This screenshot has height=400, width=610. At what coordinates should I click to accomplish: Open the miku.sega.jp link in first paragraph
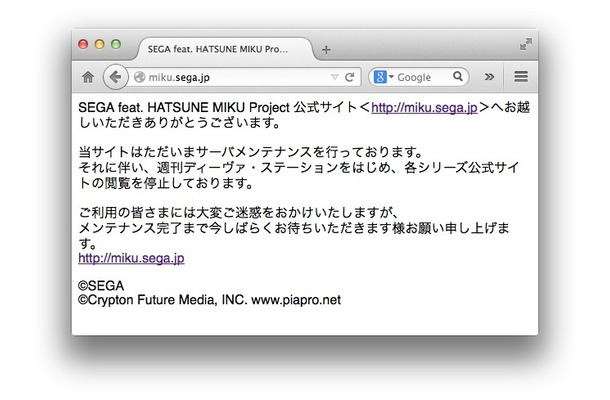(x=424, y=107)
